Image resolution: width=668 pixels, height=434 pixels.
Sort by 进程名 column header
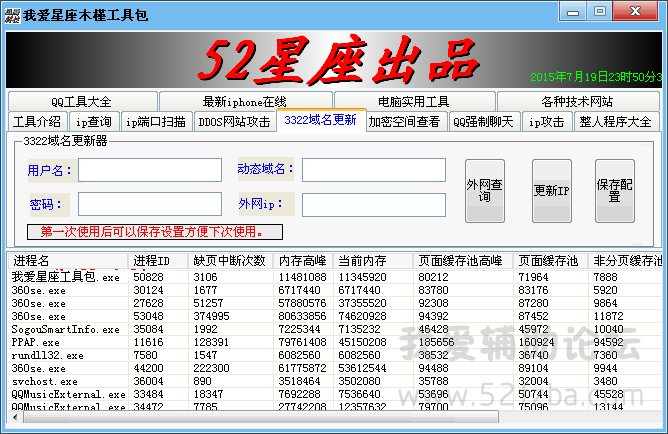coord(68,261)
